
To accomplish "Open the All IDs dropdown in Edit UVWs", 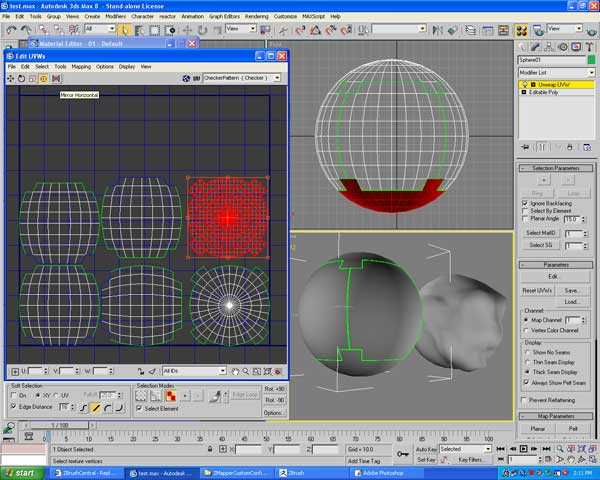I will (x=194, y=371).
